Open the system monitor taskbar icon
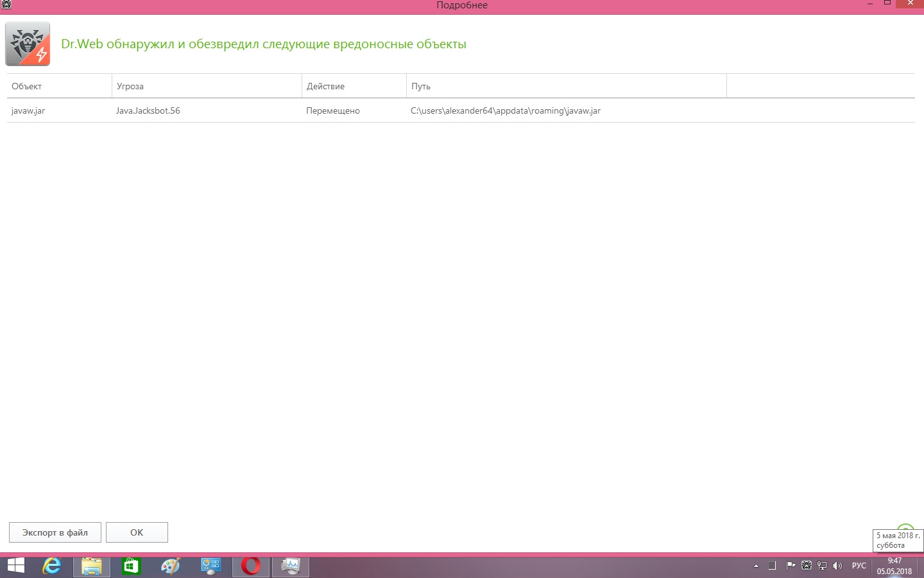924x578 pixels. tap(291, 566)
